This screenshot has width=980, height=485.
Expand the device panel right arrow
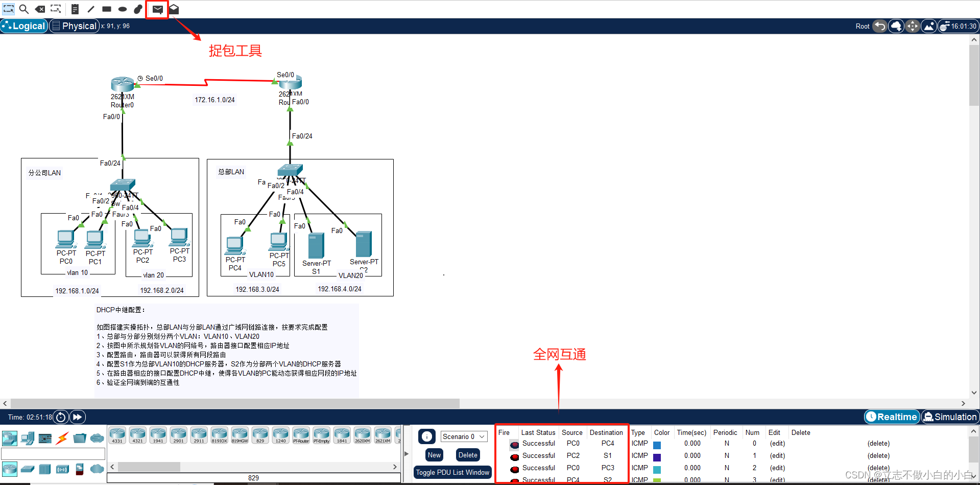[x=407, y=453]
